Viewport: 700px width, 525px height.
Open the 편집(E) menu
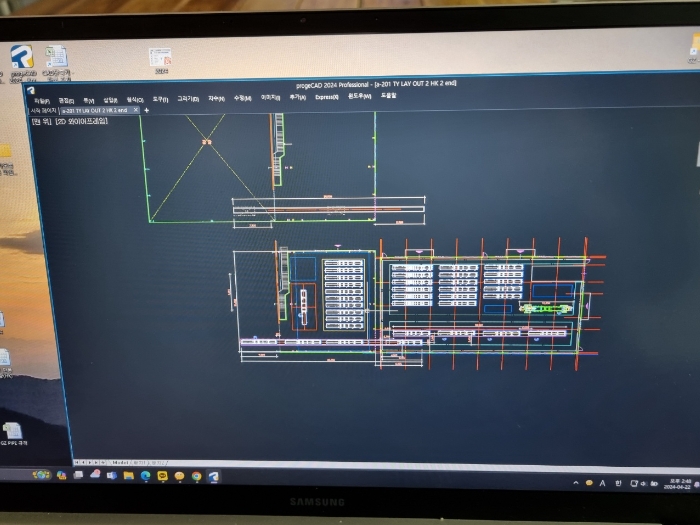point(66,101)
